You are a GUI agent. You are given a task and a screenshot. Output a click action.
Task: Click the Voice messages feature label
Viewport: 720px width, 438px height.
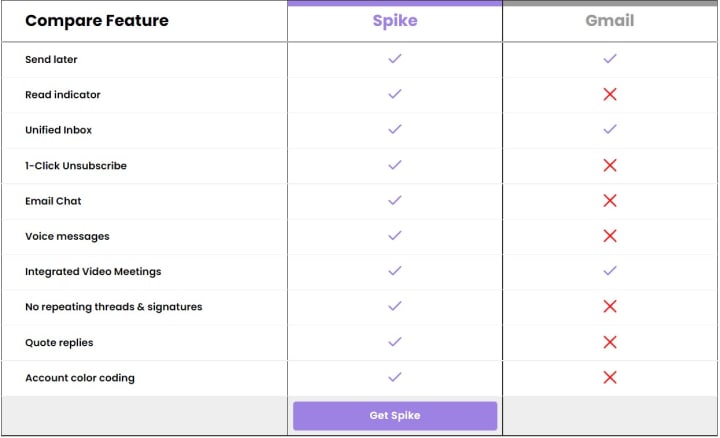[67, 236]
